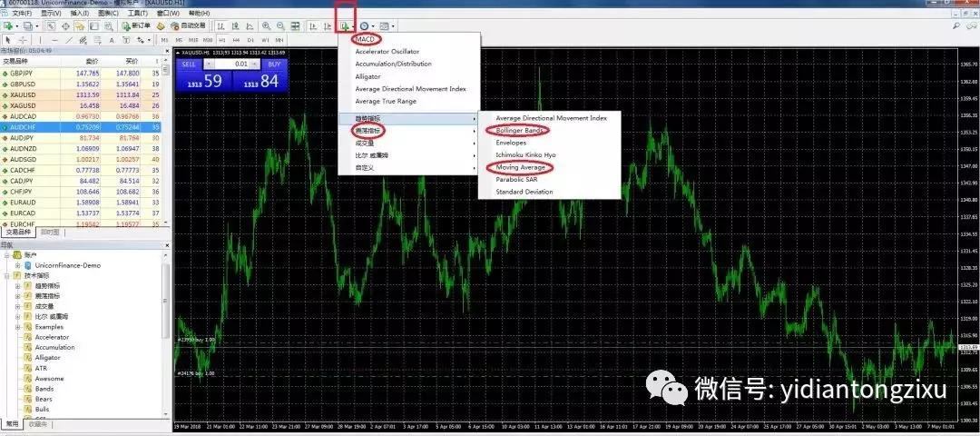
Task: Switch chart to D1 timeframe
Action: [x=251, y=40]
